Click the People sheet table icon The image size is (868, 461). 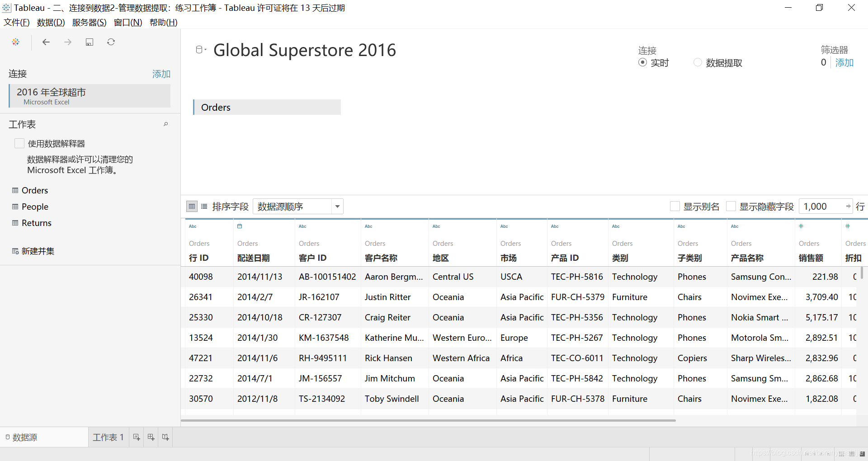coord(15,207)
